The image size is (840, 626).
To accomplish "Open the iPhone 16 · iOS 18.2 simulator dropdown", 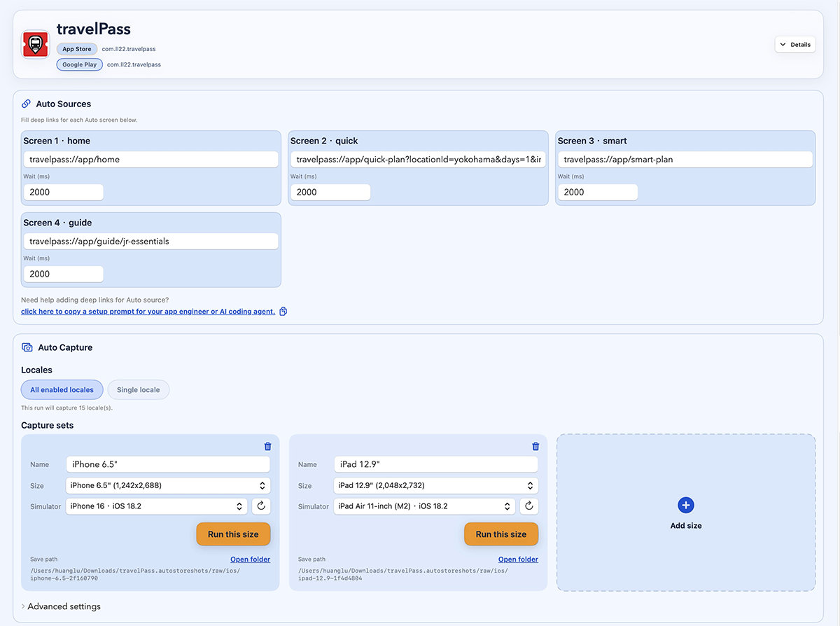I will (x=157, y=506).
